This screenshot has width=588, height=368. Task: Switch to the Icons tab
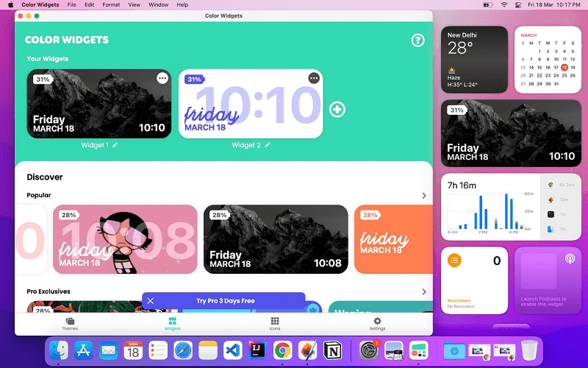(275, 324)
